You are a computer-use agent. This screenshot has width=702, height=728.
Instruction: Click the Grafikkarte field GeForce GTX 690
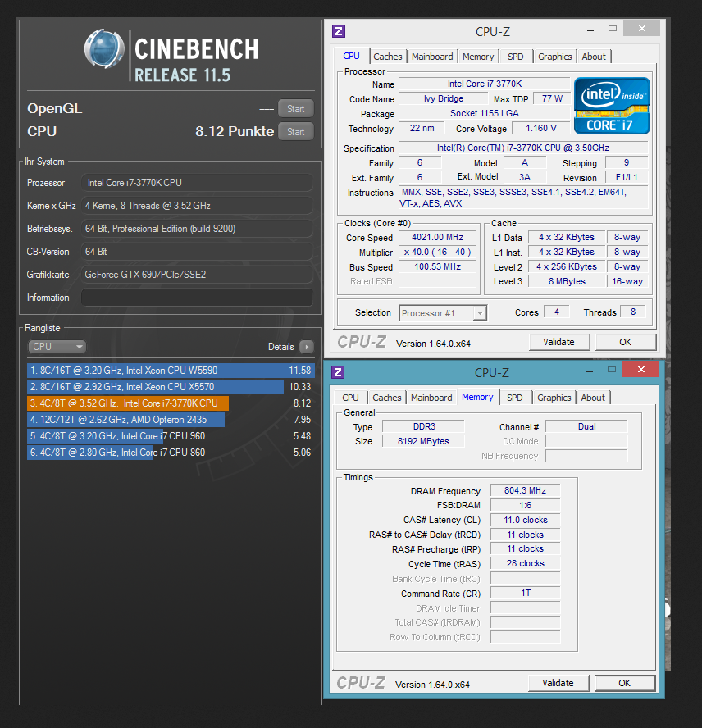(x=197, y=275)
